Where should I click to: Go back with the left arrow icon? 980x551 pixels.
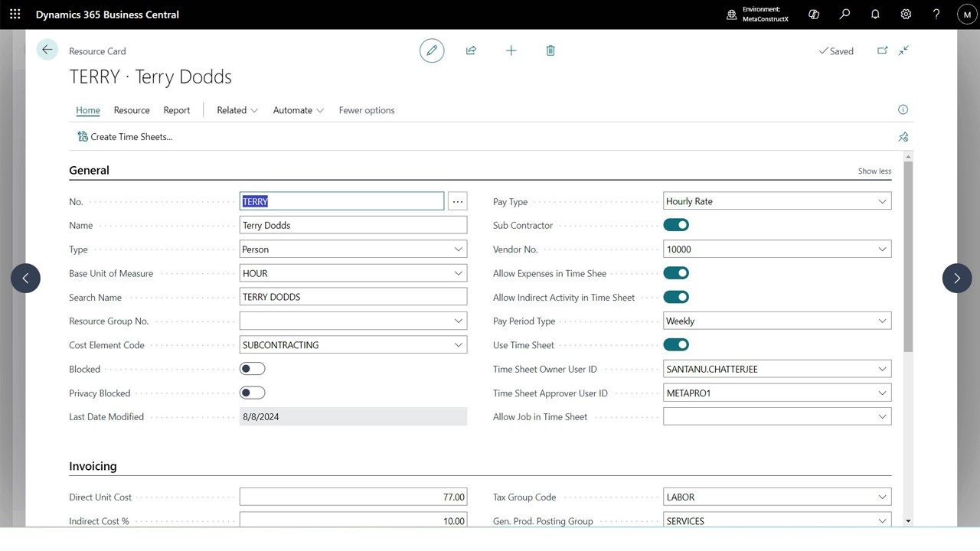(x=47, y=50)
